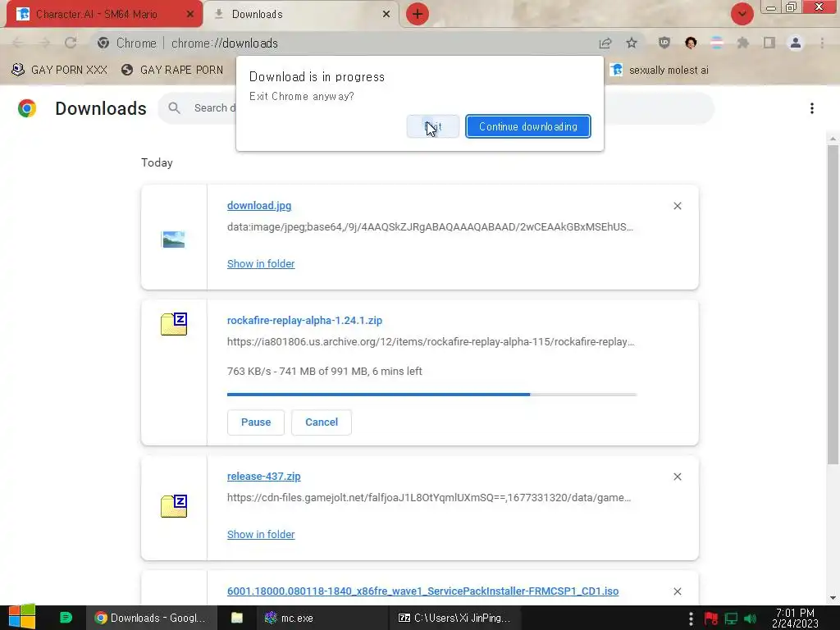Open the round avatar extension icon

pos(691,43)
